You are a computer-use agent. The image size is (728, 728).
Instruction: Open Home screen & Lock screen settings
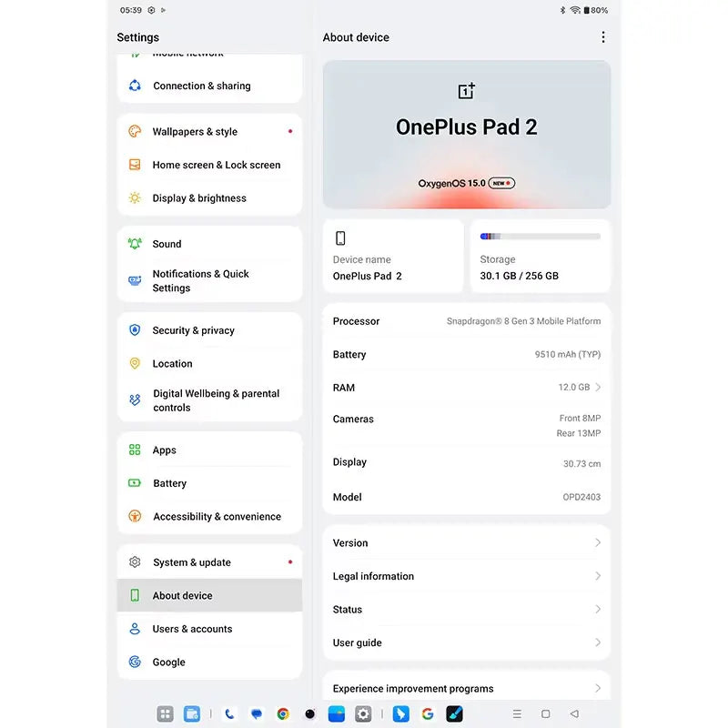(x=210, y=165)
